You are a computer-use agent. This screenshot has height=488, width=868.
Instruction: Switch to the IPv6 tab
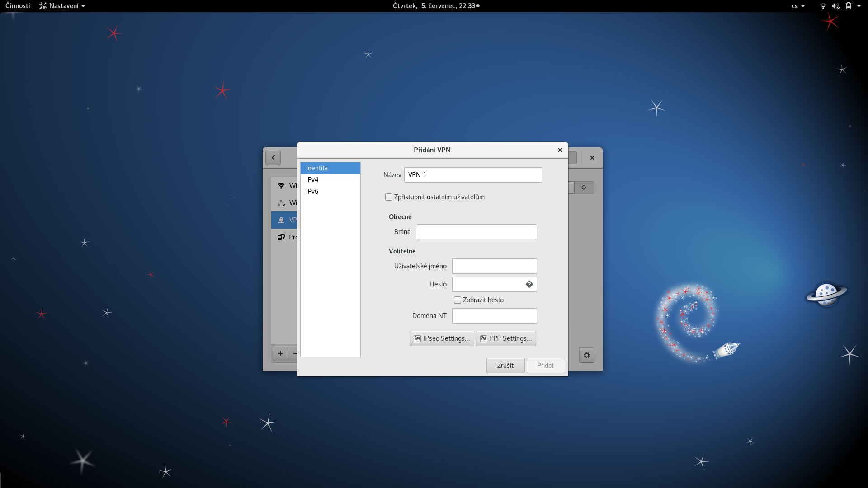pyautogui.click(x=312, y=192)
